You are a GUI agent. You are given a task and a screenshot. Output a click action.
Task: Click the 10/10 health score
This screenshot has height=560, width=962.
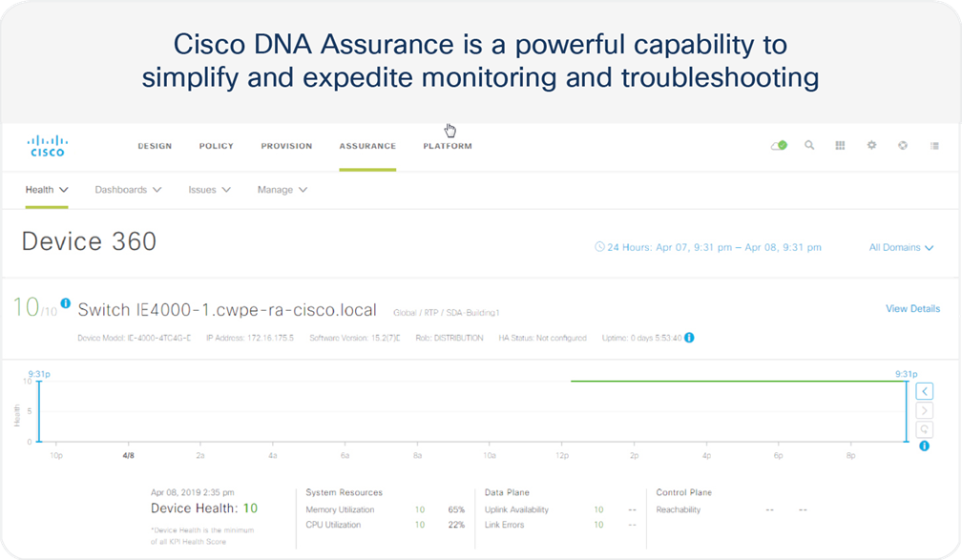pos(35,307)
